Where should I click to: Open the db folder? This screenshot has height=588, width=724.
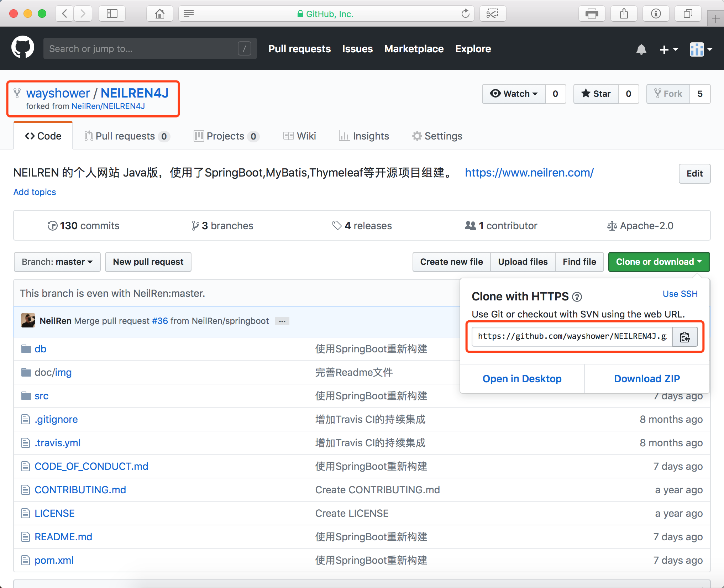pos(41,349)
